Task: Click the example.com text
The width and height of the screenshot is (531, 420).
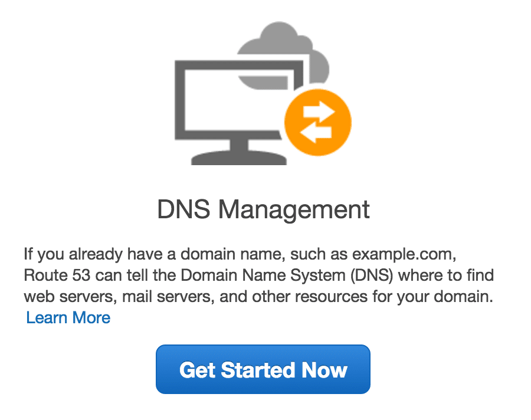Action: (404, 254)
